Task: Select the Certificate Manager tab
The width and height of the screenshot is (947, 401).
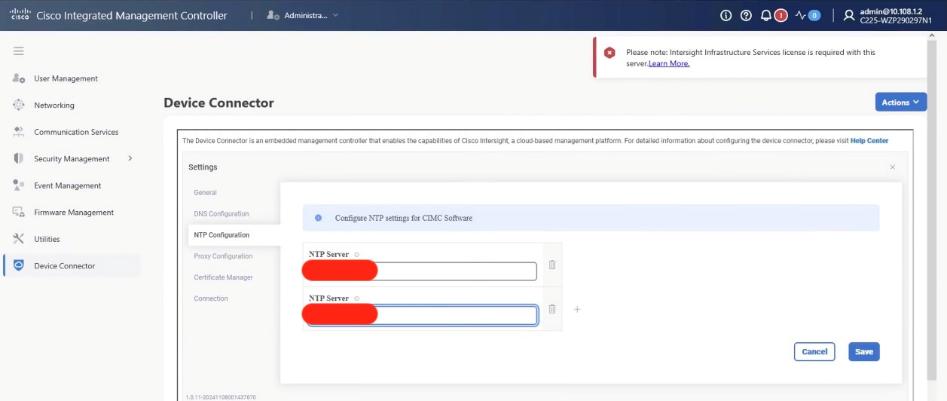Action: 223,277
